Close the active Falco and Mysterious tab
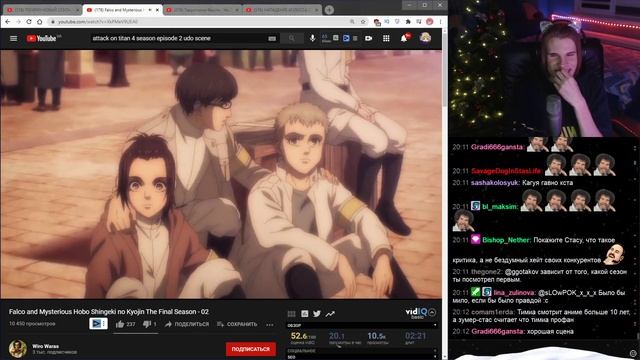This screenshot has height=360, width=640. (157, 10)
